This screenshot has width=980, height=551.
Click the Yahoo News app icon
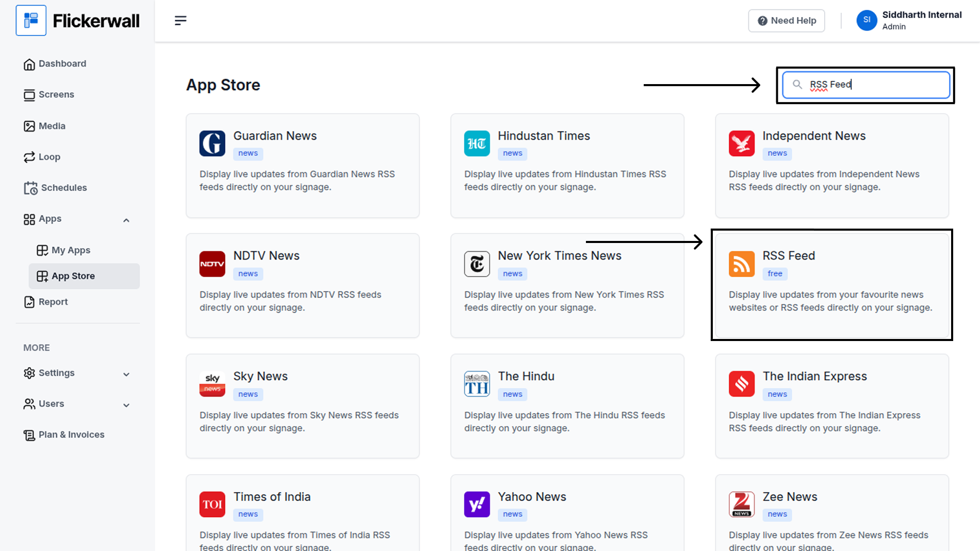point(477,505)
